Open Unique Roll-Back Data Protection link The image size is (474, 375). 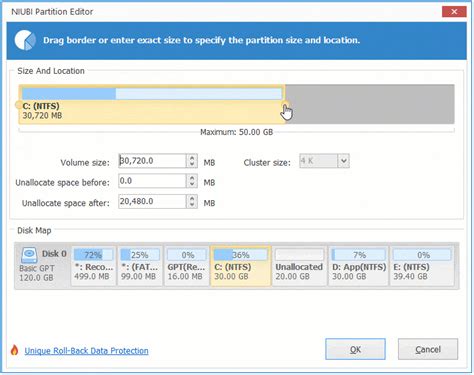click(x=86, y=351)
